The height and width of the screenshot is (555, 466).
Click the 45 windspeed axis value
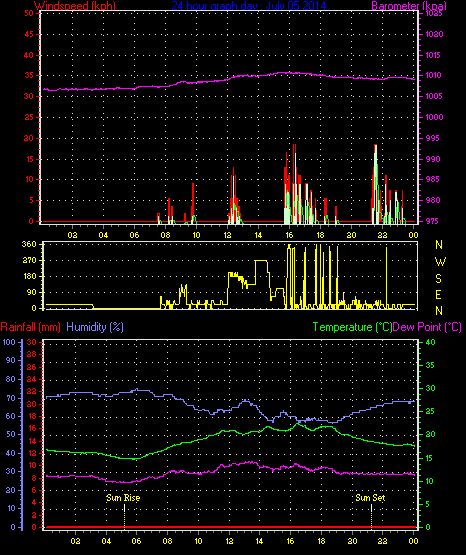tap(29, 34)
